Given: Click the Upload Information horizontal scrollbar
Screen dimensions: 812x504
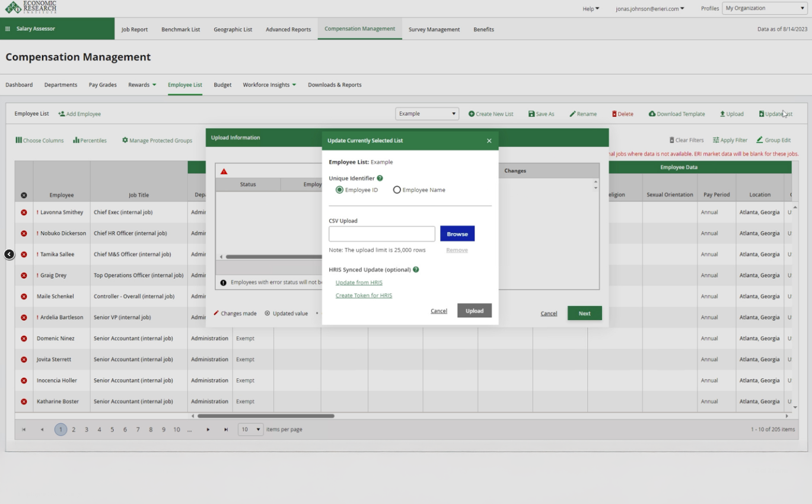Looking at the screenshot, I should tap(273, 257).
